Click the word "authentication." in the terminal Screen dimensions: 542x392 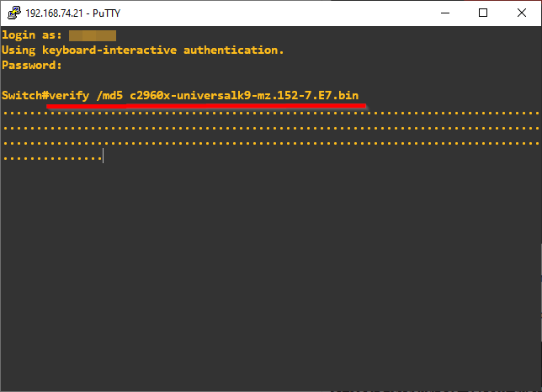click(233, 50)
